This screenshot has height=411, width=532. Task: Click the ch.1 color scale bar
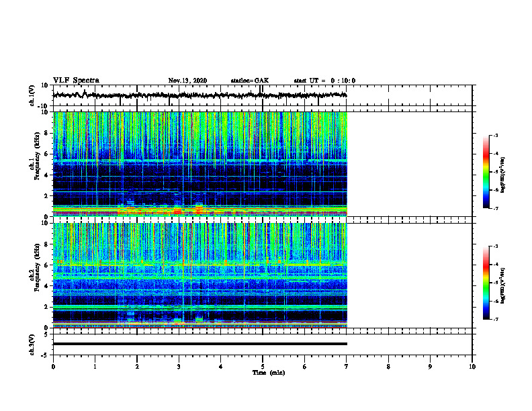(x=486, y=172)
